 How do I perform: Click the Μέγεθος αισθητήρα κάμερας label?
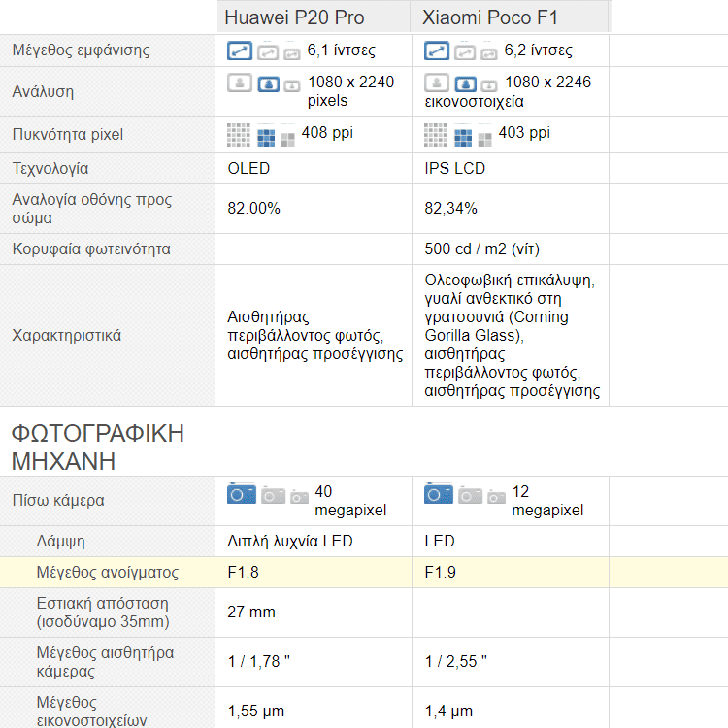[x=105, y=662]
